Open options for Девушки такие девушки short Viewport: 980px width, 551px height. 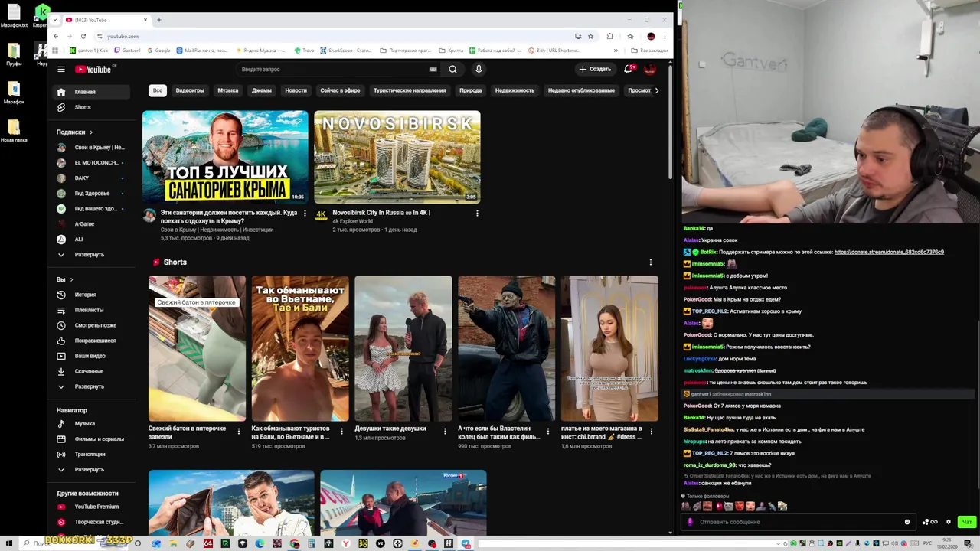coord(445,431)
